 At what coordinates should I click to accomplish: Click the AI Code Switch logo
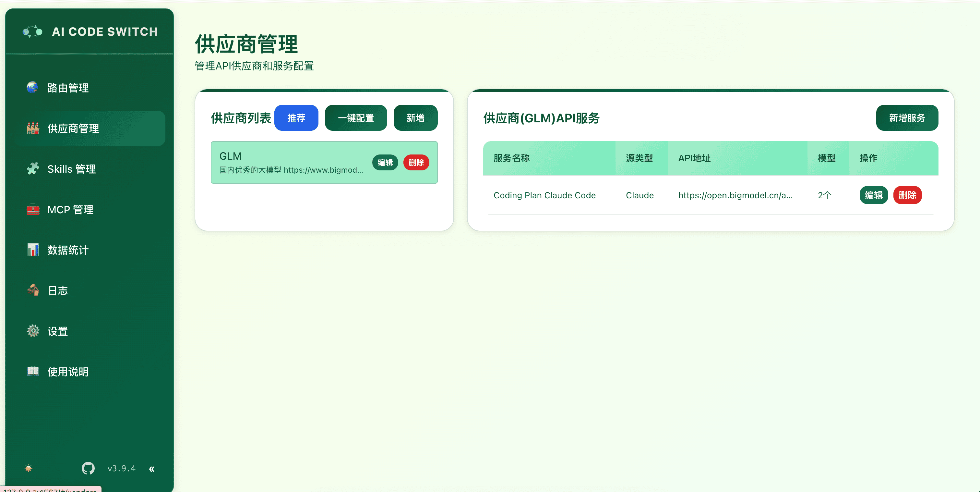[33, 31]
